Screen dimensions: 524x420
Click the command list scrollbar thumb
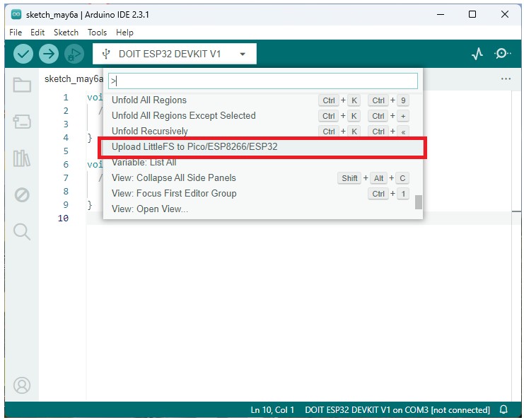(419, 202)
